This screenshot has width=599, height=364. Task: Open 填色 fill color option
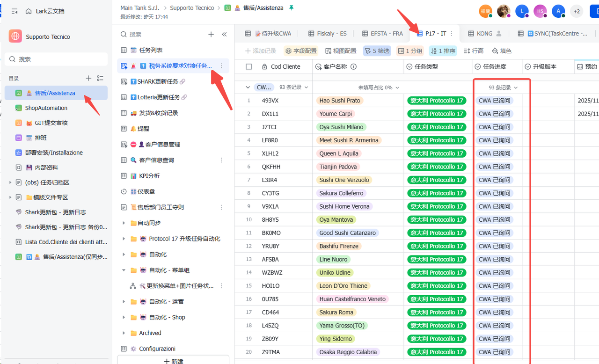coord(502,51)
